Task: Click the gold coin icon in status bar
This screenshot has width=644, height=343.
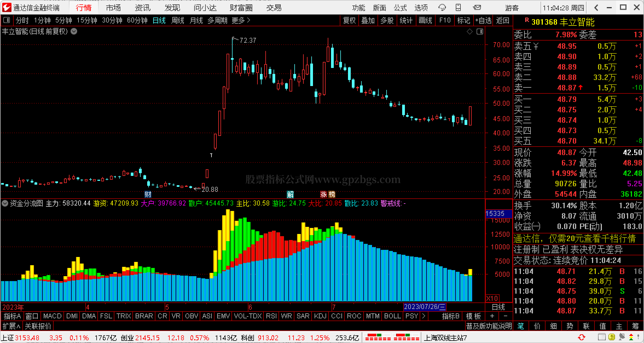Action: click(612, 337)
